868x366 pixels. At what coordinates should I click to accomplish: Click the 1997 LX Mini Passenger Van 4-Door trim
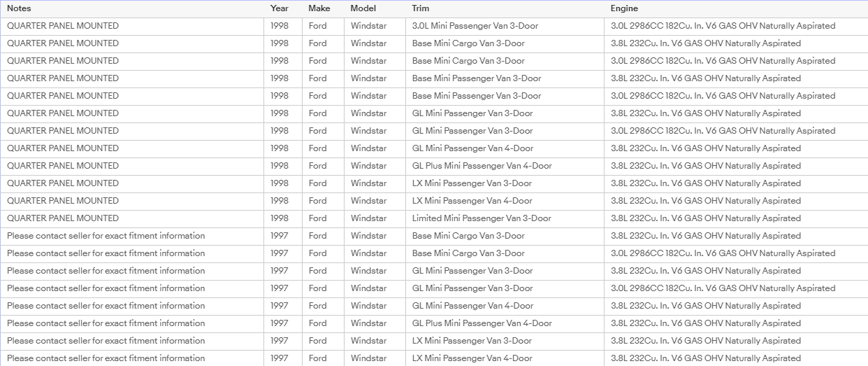point(472,358)
